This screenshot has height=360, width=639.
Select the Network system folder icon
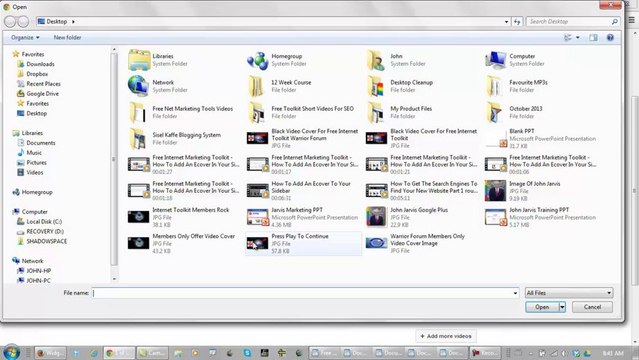139,86
